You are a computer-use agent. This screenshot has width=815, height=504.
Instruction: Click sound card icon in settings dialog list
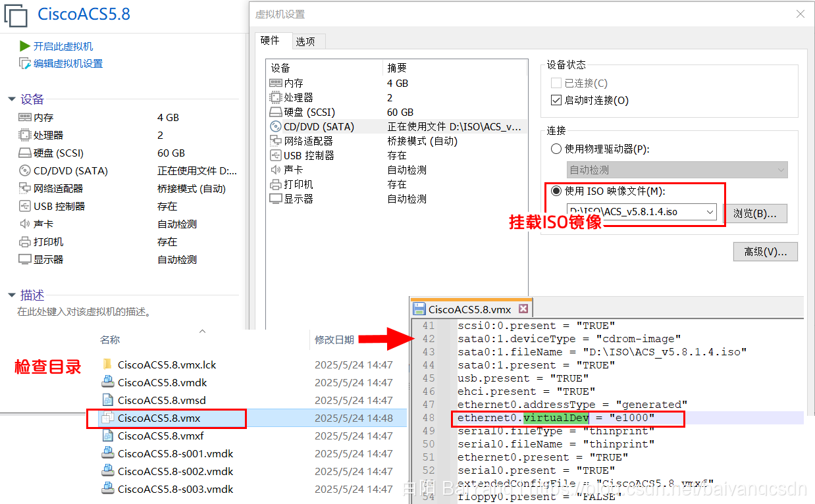point(276,170)
